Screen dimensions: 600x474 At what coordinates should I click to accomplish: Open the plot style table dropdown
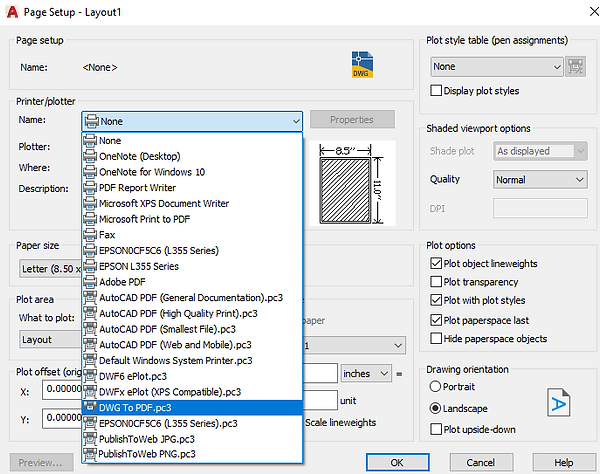497,67
